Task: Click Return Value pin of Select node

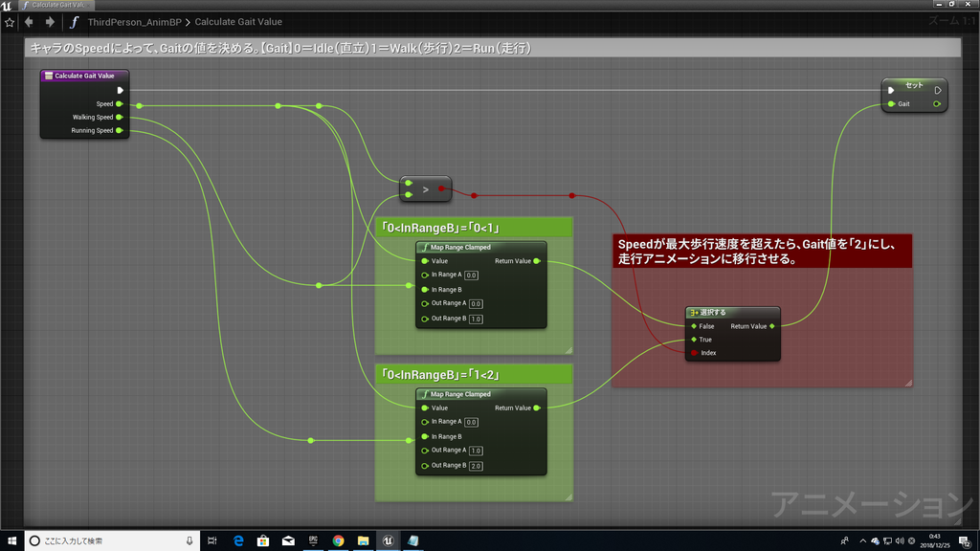Action: coord(772,326)
